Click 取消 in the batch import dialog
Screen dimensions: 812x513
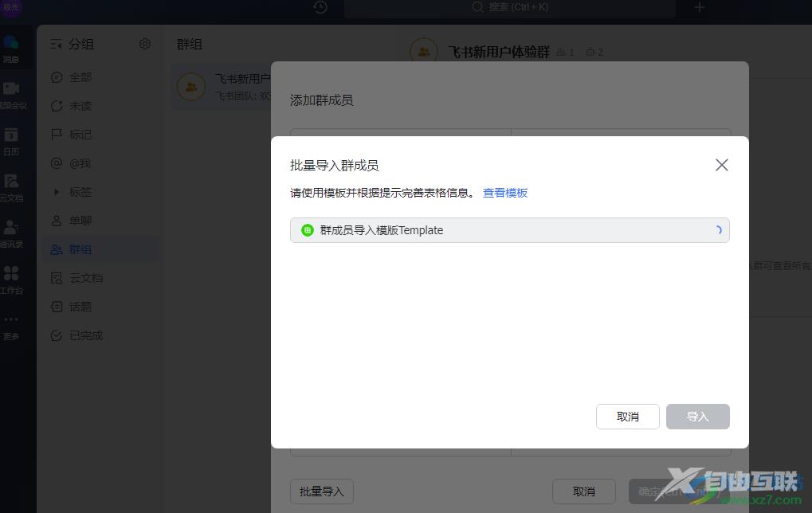pyautogui.click(x=628, y=417)
